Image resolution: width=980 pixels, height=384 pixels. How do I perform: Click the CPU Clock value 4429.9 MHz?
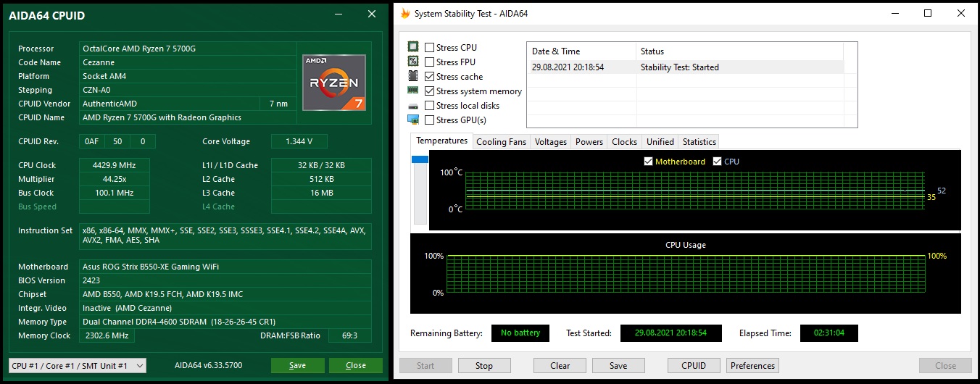pyautogui.click(x=115, y=165)
